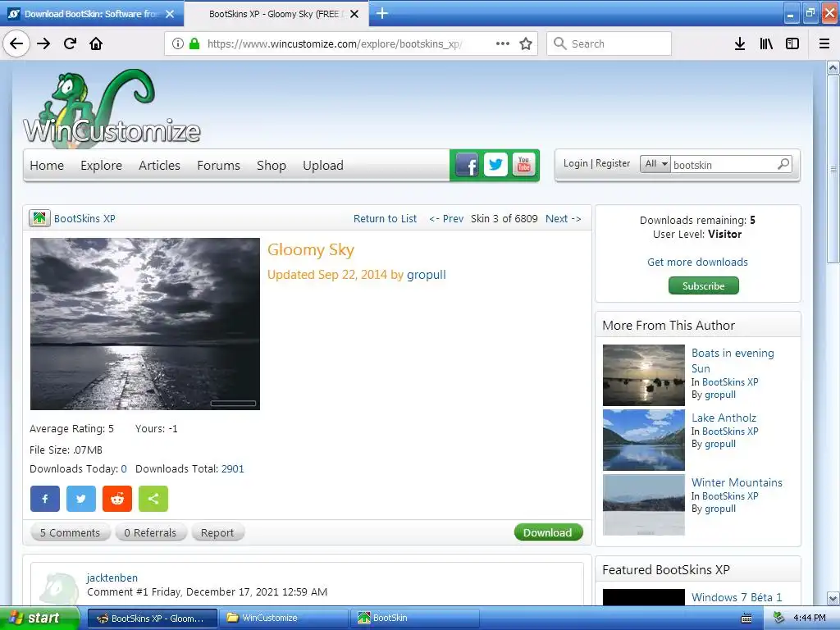The width and height of the screenshot is (840, 630).
Task: Click the browser Search box
Action: [609, 43]
